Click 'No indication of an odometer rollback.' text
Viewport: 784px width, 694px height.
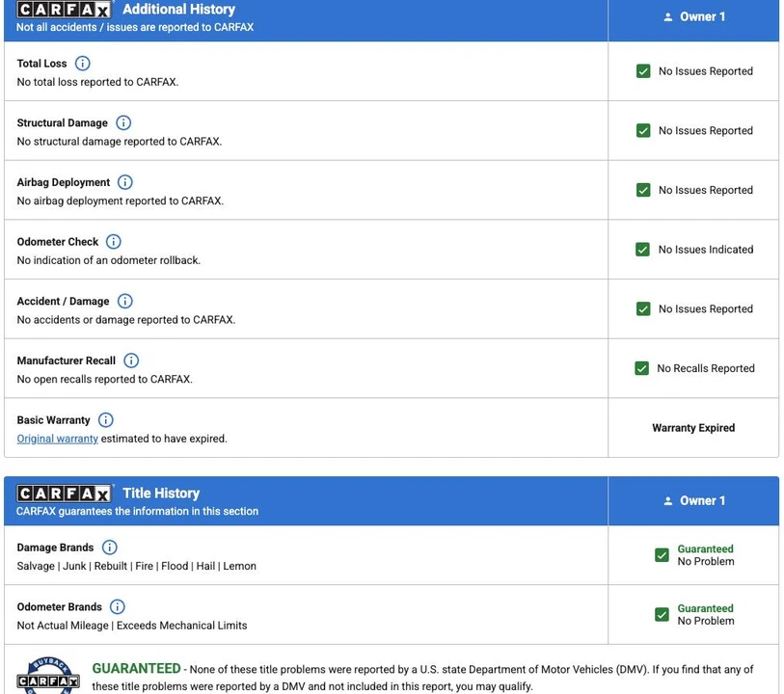(109, 260)
